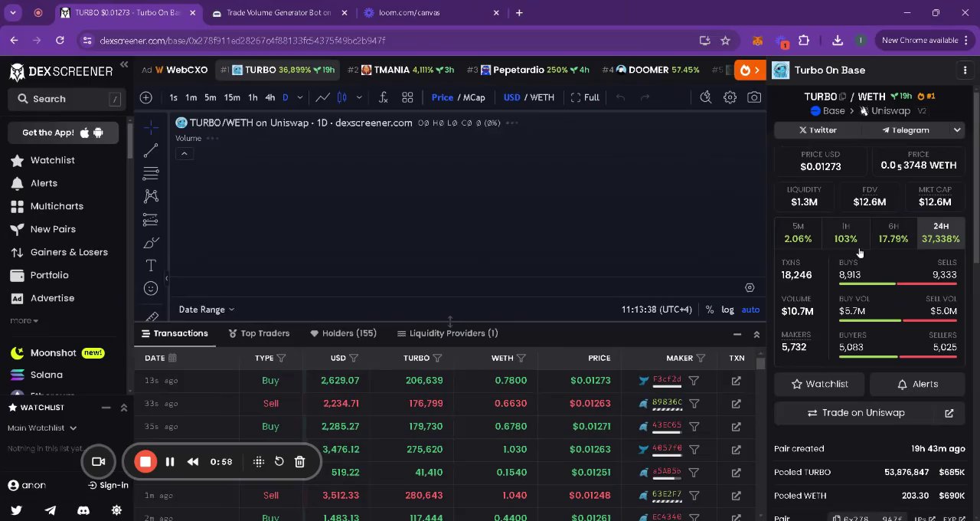Expand the timeframe dropdown arrow

pyautogui.click(x=300, y=97)
